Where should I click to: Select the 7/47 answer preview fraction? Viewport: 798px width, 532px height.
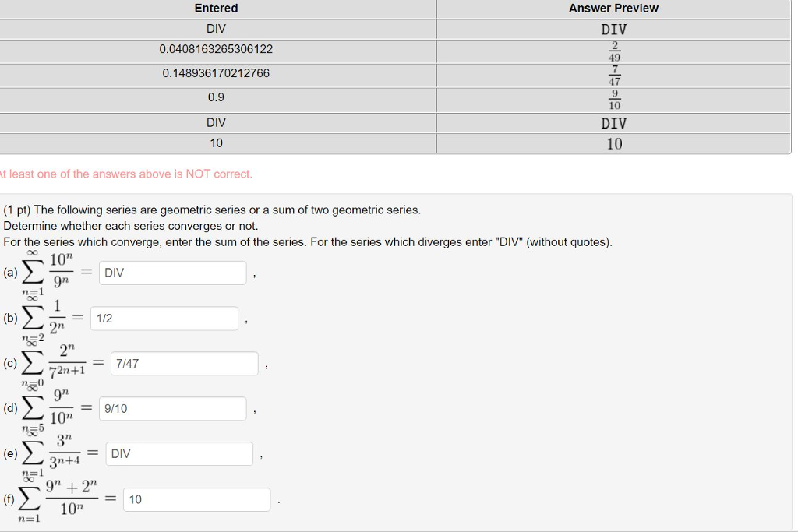coord(614,75)
